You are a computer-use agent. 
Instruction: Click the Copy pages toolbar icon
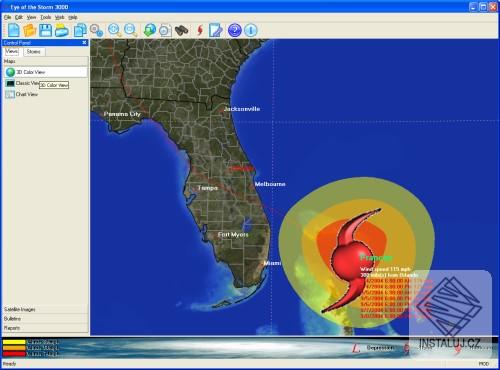coord(80,30)
